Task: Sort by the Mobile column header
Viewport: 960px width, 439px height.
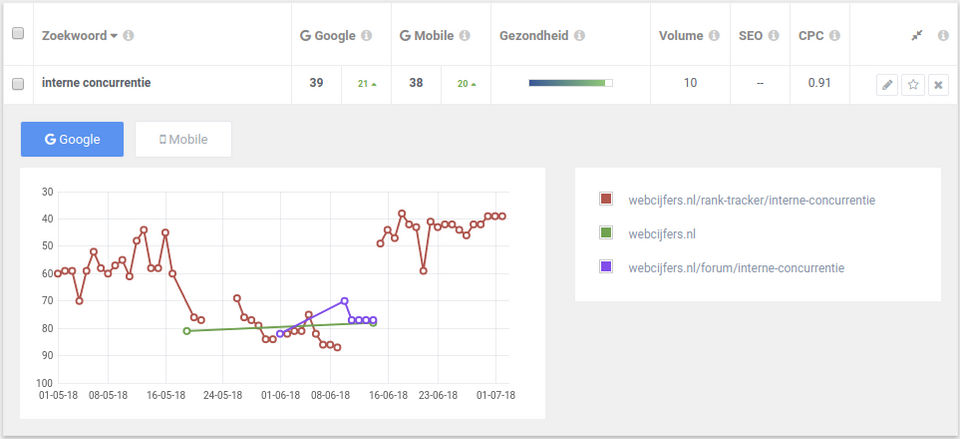Action: click(426, 36)
